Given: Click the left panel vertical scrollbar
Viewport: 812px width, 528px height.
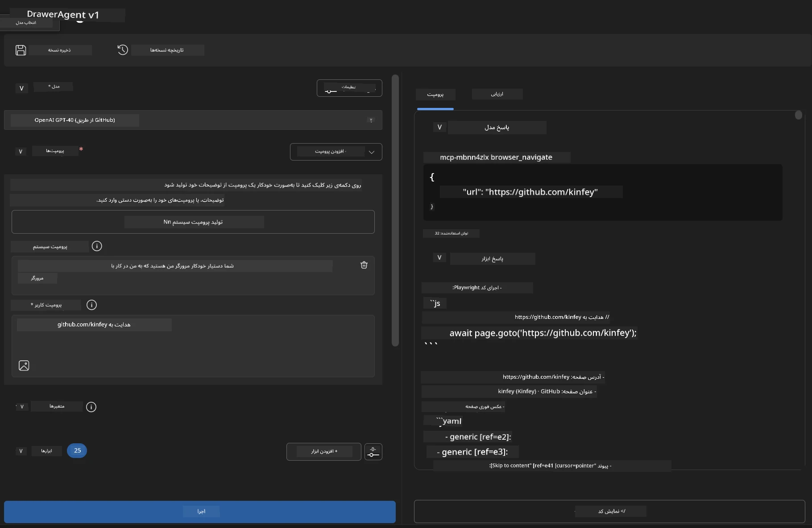Looking at the screenshot, I should (395, 210).
